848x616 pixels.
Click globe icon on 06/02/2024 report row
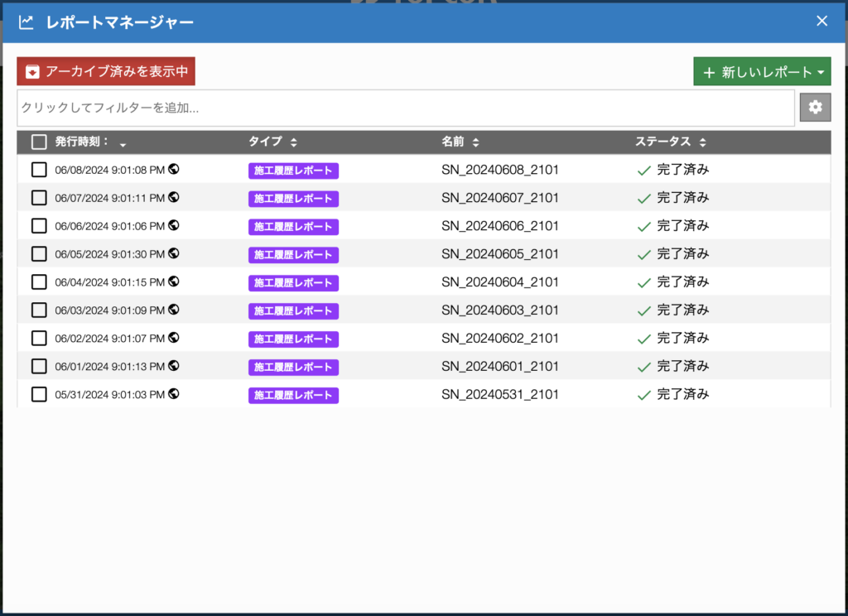(174, 338)
